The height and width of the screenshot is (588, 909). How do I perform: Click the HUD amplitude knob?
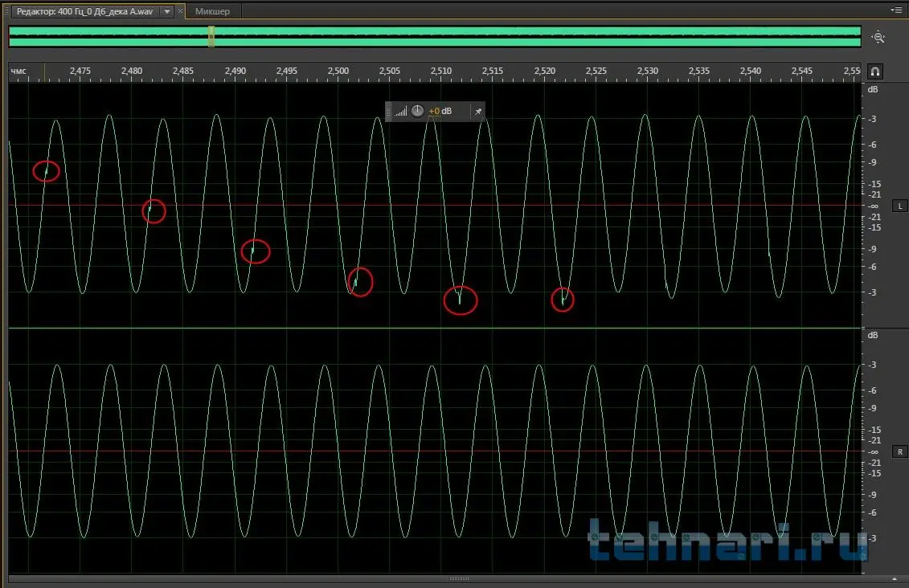click(417, 111)
